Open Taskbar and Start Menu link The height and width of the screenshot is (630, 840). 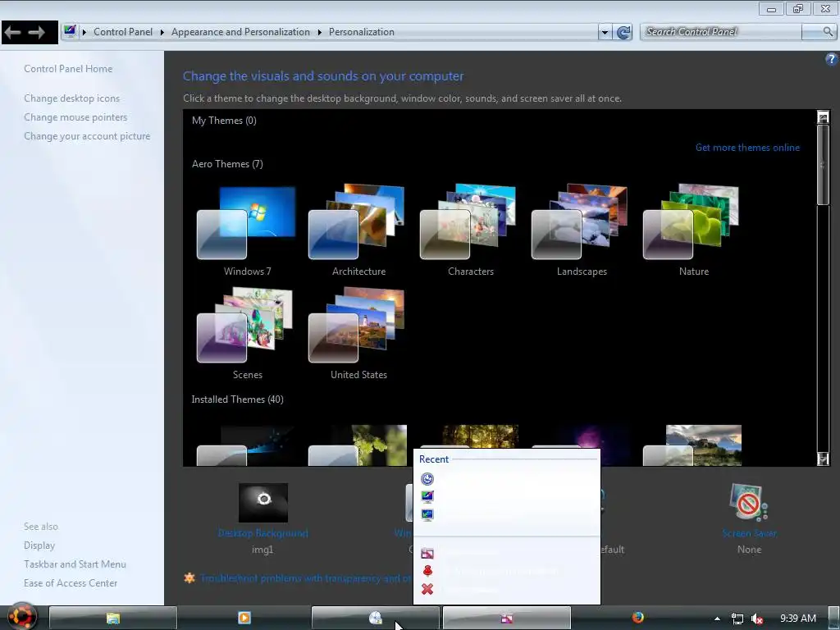coord(75,564)
